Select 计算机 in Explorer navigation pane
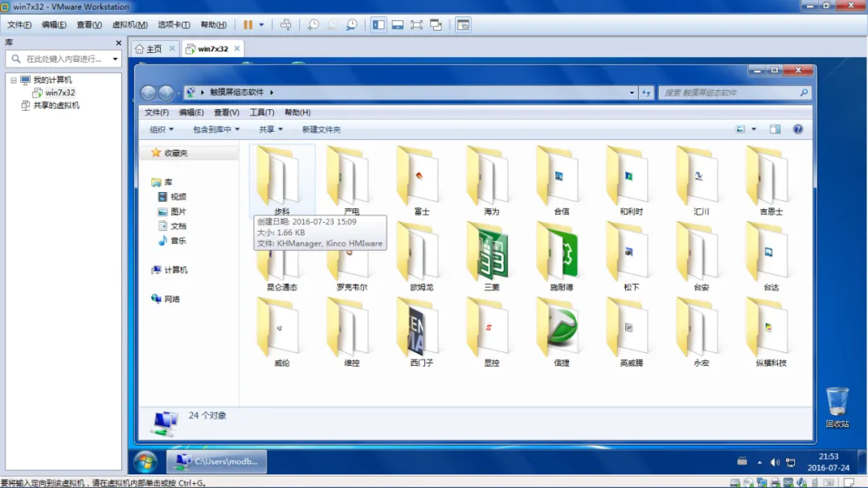 click(x=170, y=270)
